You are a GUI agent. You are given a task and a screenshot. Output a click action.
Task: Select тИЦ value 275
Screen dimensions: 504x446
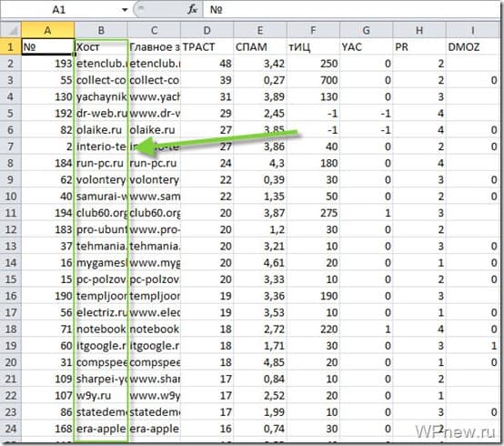pos(313,213)
